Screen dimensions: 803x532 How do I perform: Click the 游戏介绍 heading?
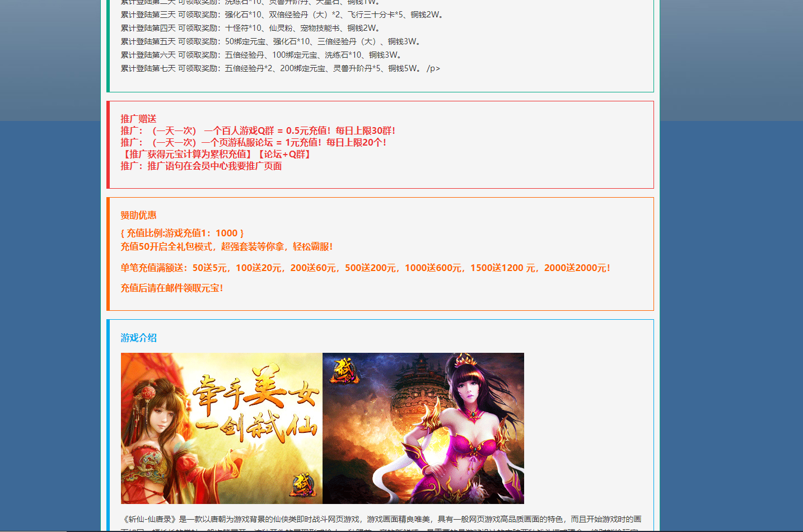pyautogui.click(x=138, y=338)
